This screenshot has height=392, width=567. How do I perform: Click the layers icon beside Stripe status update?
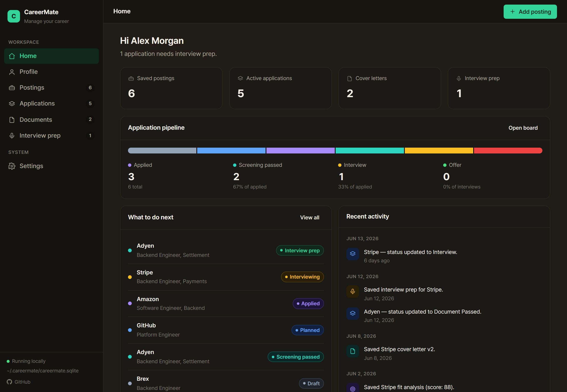point(353,254)
